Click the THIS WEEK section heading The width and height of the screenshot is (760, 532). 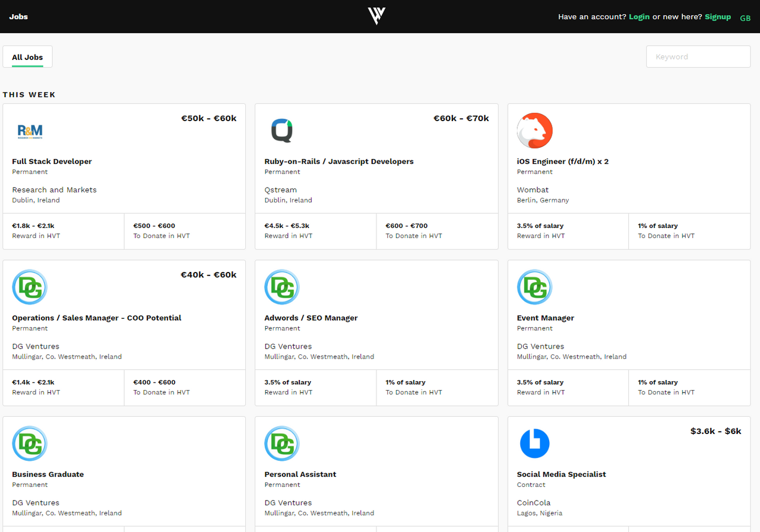tap(29, 94)
